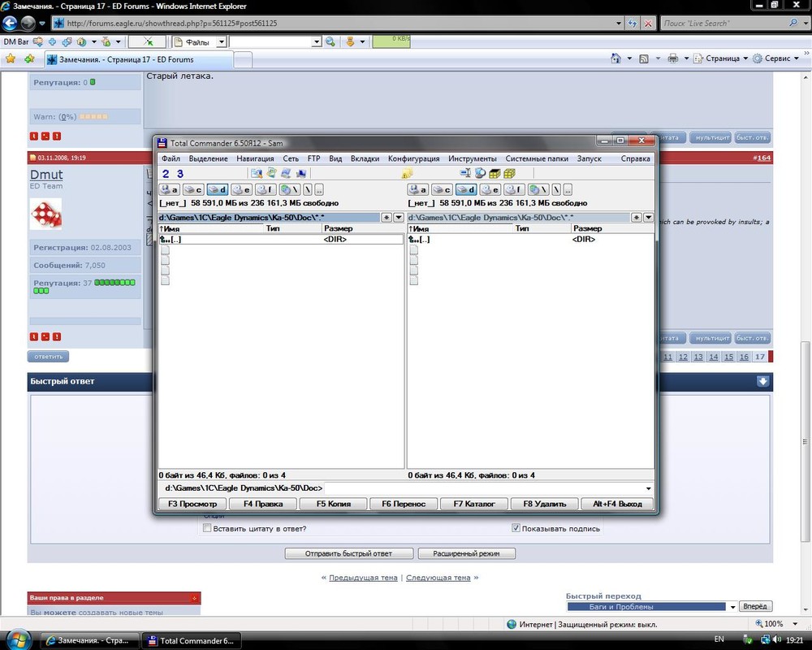Click the 'F8 Удалить' button

pos(544,504)
